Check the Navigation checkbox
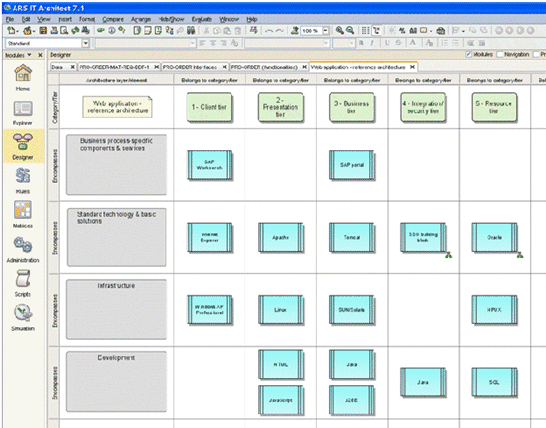Viewport: 546px width, 428px height. click(x=500, y=54)
